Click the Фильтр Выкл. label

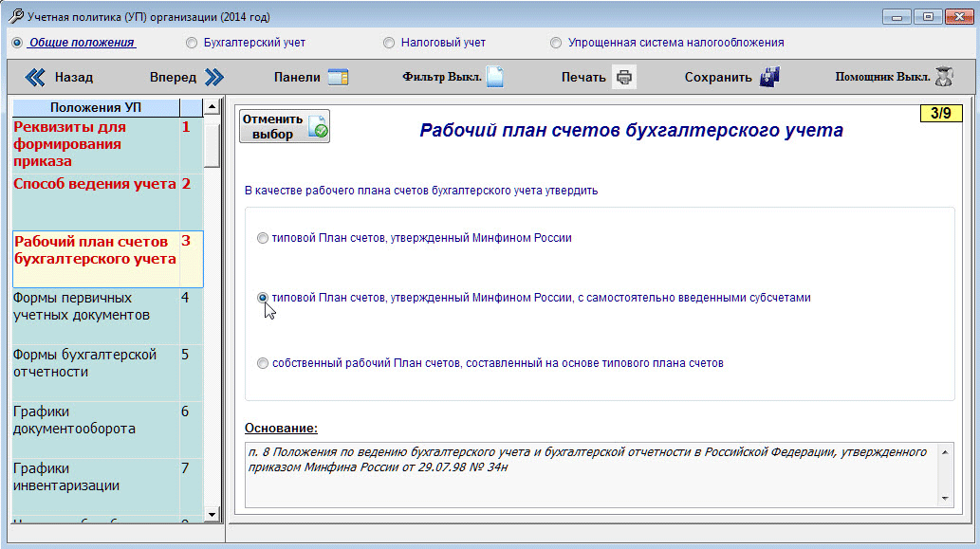[442, 77]
